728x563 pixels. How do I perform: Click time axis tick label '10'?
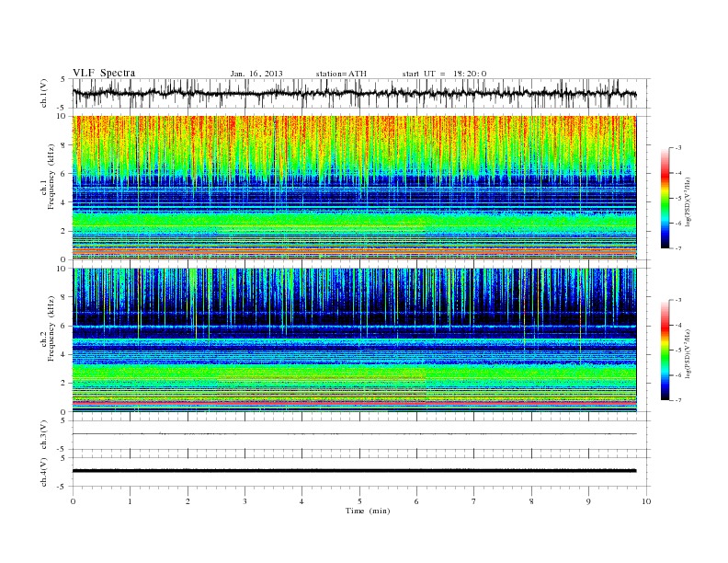646,501
